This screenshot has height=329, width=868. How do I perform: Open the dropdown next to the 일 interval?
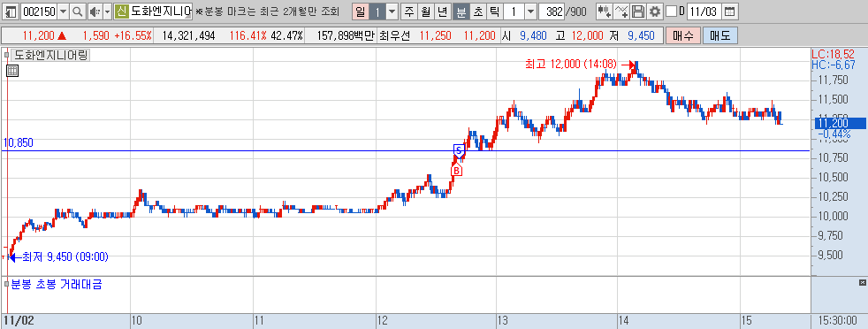click(x=392, y=11)
